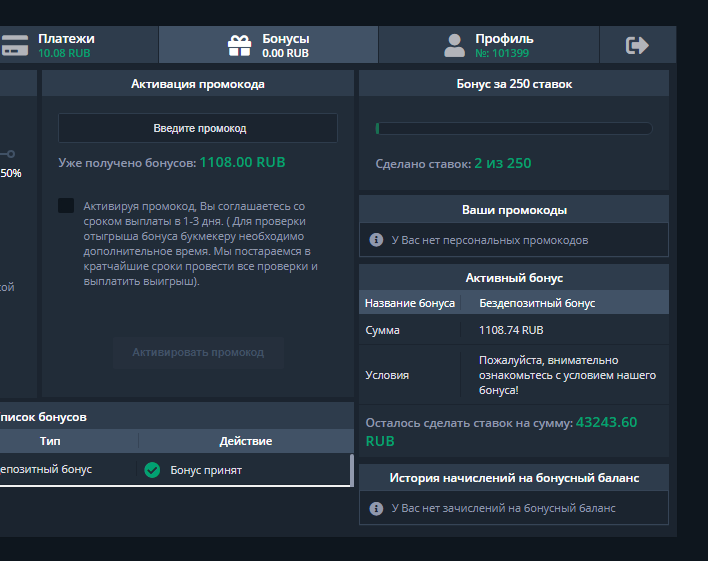
Task: Click the Ваши промокоды section header
Action: click(514, 210)
